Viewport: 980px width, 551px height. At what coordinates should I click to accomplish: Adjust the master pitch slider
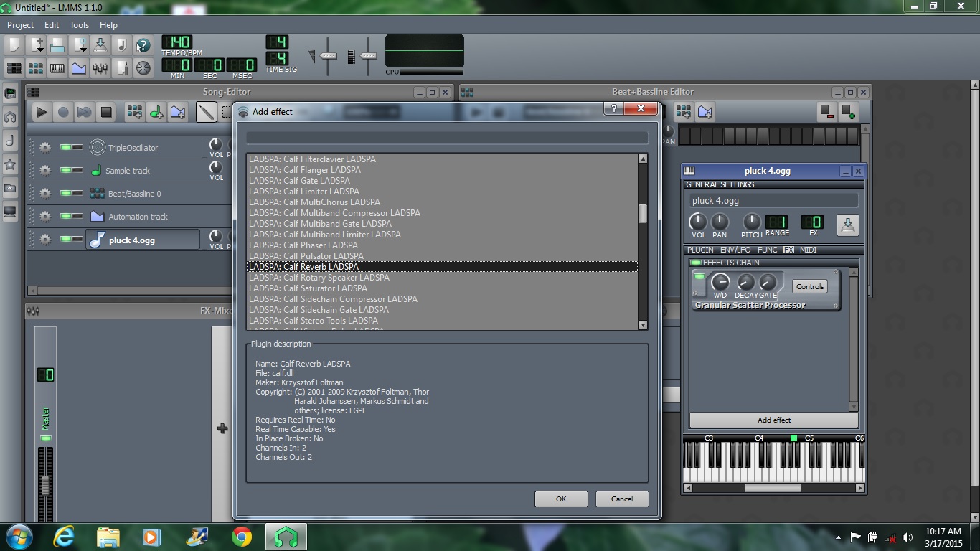tap(368, 56)
